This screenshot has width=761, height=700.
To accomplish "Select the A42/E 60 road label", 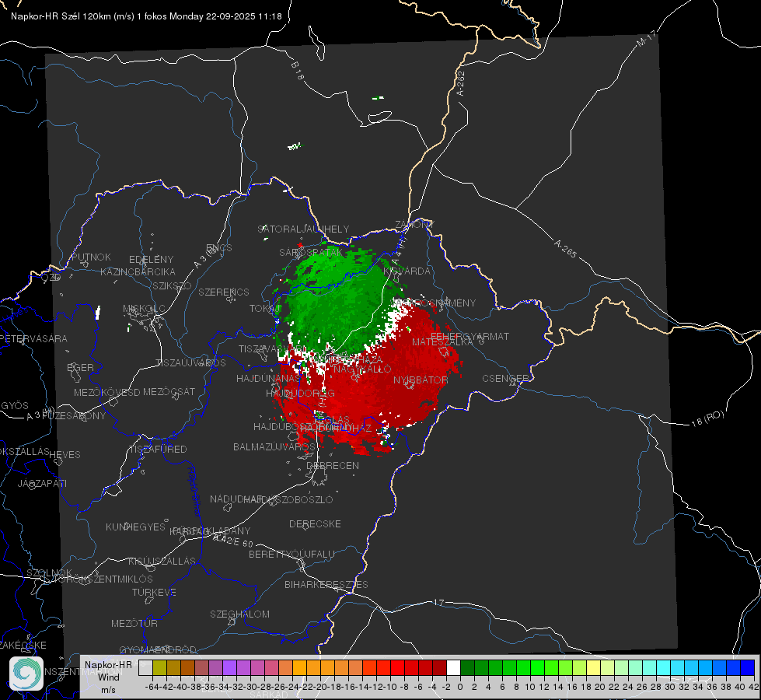I will [233, 541].
